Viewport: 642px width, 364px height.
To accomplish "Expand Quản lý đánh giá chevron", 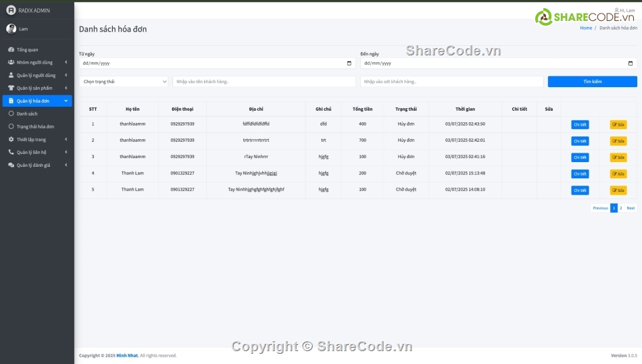I will tap(66, 165).
